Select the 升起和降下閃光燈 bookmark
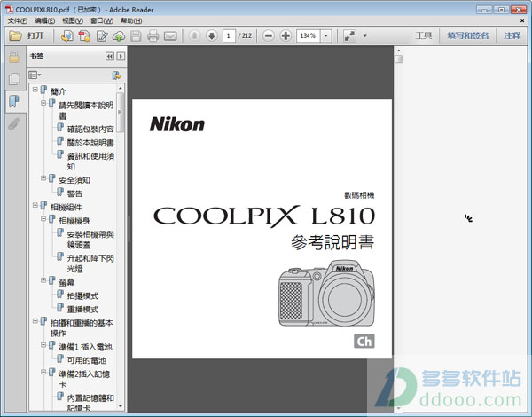The width and height of the screenshot is (532, 417). point(90,264)
